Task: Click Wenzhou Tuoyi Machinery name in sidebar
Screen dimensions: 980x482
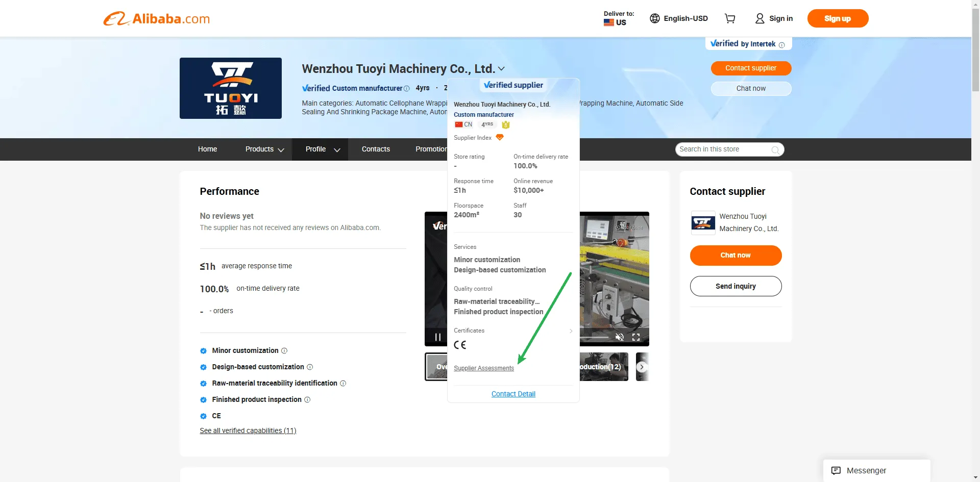Action: click(749, 222)
